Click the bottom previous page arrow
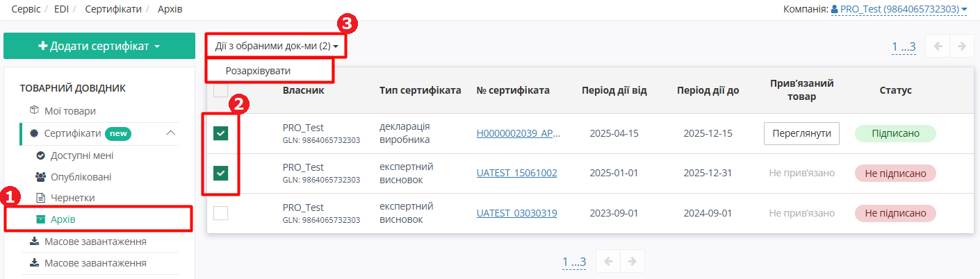Viewport: 980px width, 279px height. 608,261
